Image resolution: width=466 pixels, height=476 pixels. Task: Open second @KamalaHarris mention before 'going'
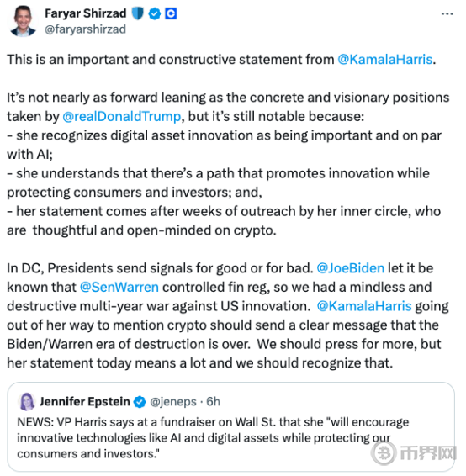(364, 306)
